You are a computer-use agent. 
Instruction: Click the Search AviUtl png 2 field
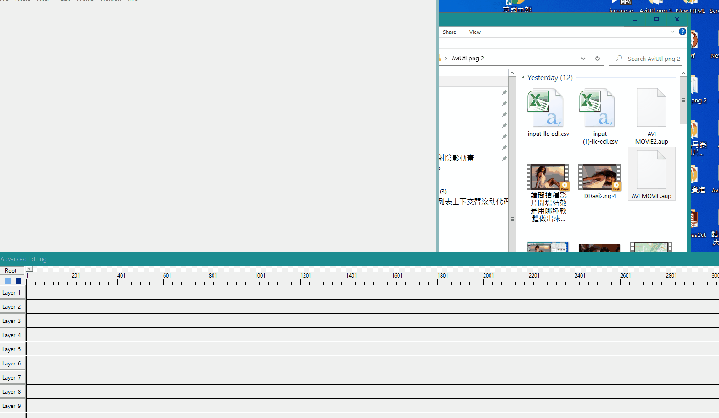(646, 59)
